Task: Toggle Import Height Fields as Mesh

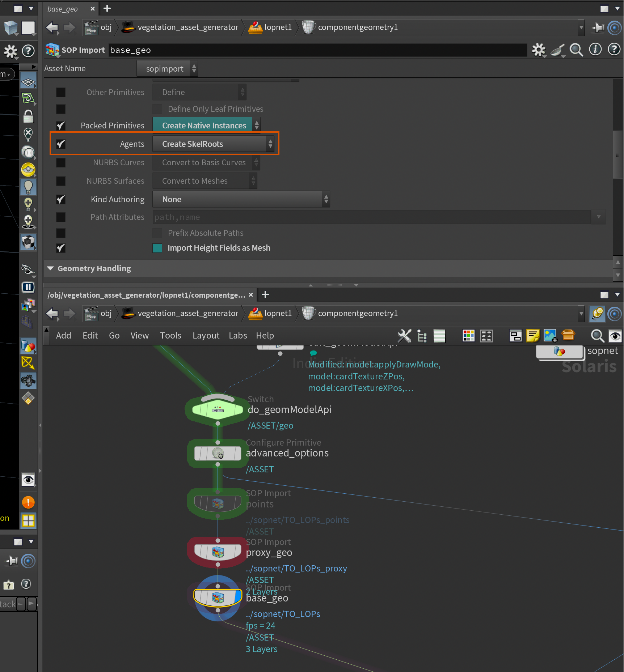Action: (157, 248)
